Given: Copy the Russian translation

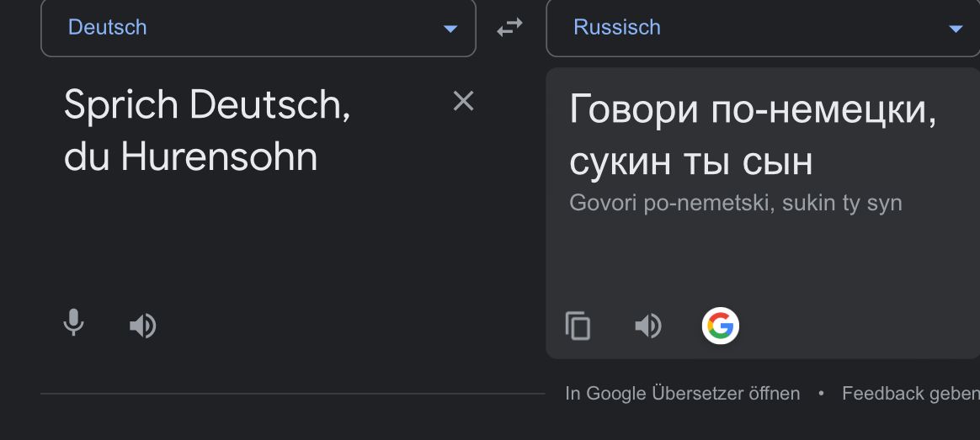Looking at the screenshot, I should click(x=578, y=326).
